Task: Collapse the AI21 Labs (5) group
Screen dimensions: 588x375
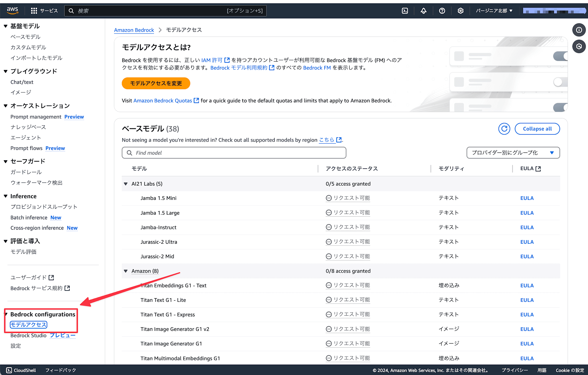Action: (126, 184)
